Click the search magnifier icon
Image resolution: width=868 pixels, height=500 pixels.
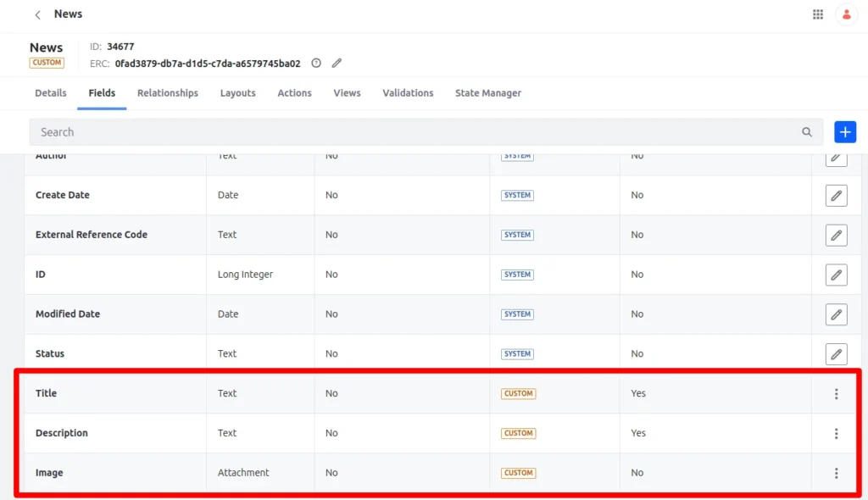pos(806,131)
